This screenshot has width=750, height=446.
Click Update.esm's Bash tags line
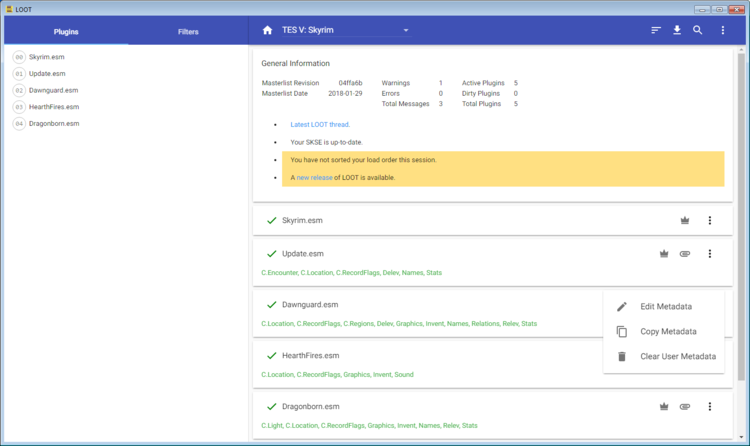[352, 273]
